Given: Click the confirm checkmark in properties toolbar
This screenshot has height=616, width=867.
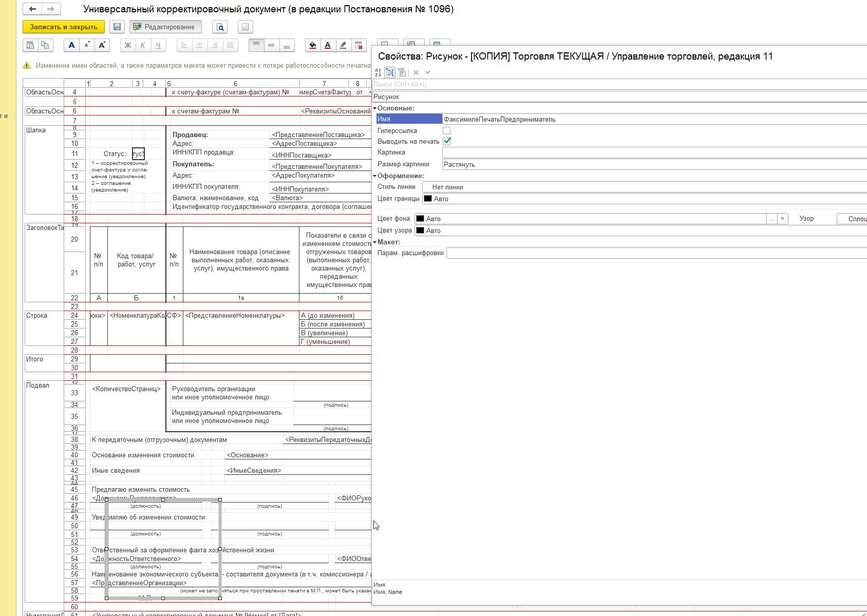Looking at the screenshot, I should coord(428,72).
